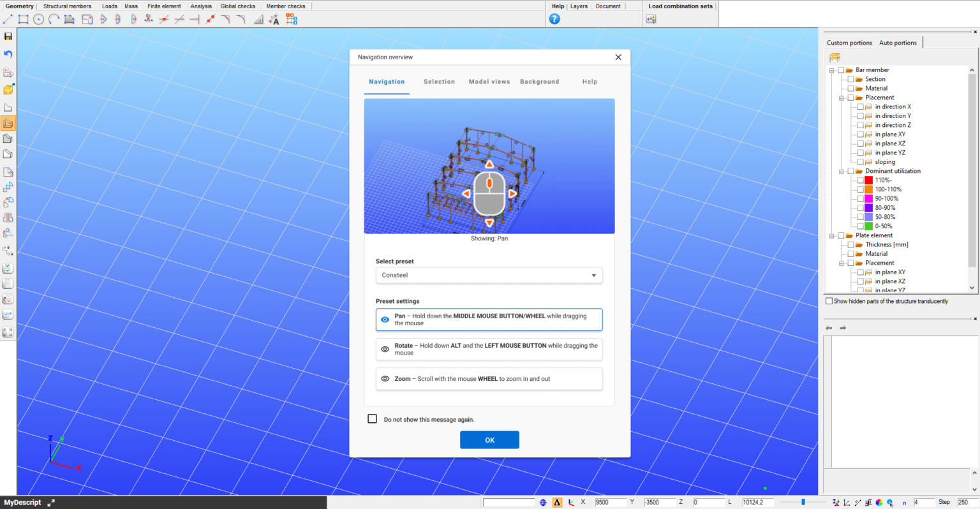Open the Document tab in top bar
The width and height of the screenshot is (980, 509).
tap(608, 6)
